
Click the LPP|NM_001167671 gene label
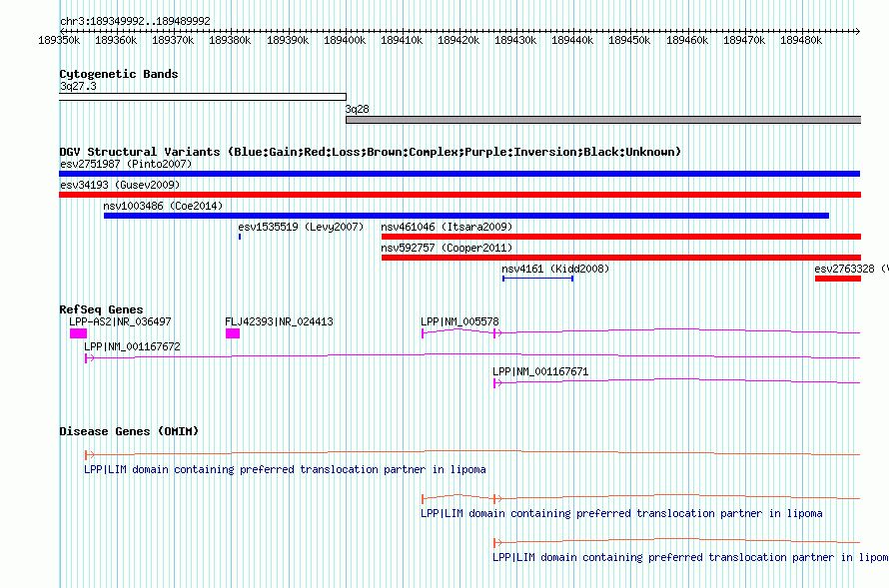click(x=540, y=371)
